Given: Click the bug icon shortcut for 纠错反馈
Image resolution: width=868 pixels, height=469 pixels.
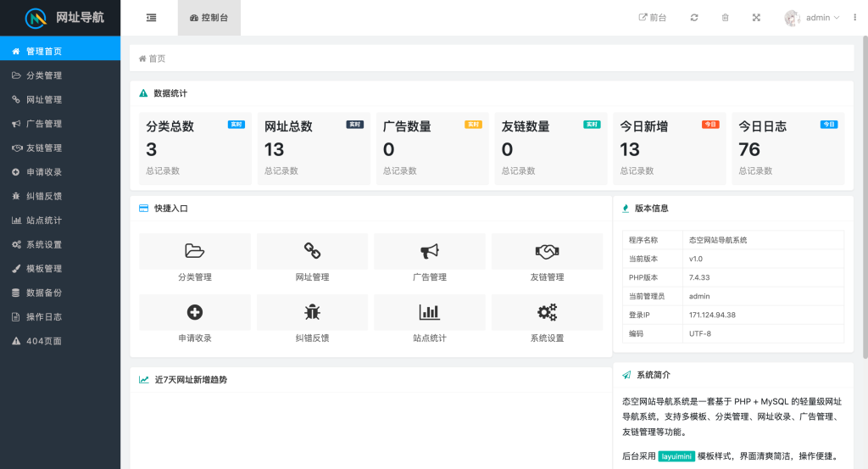Looking at the screenshot, I should click(312, 312).
